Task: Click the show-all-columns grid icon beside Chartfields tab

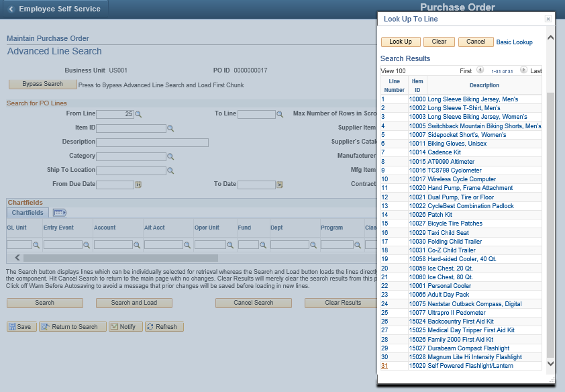Action: (x=59, y=211)
